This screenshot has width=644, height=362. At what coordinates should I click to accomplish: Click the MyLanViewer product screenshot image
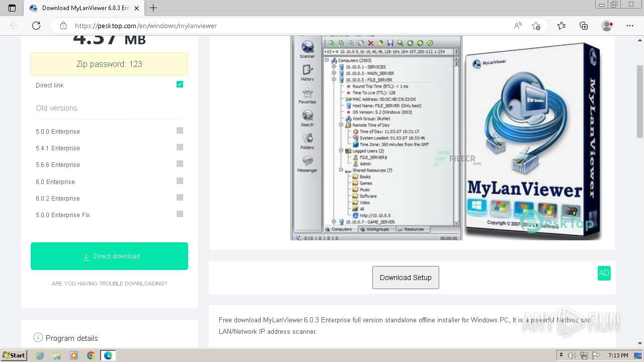click(x=446, y=138)
